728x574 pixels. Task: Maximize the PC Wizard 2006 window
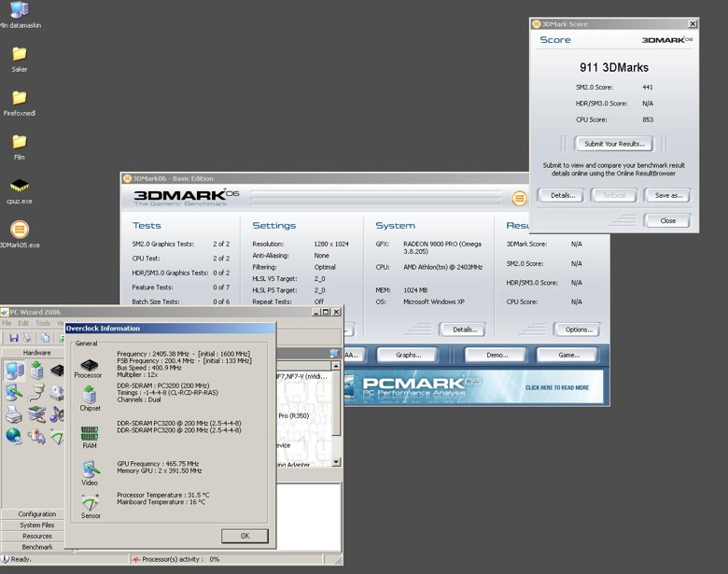pos(326,312)
